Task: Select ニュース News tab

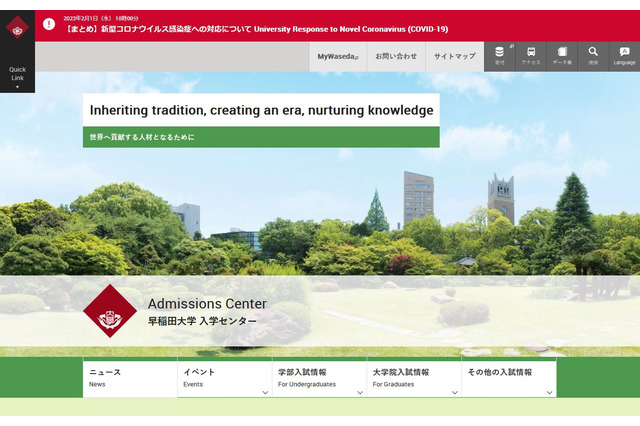Action: coord(130,378)
